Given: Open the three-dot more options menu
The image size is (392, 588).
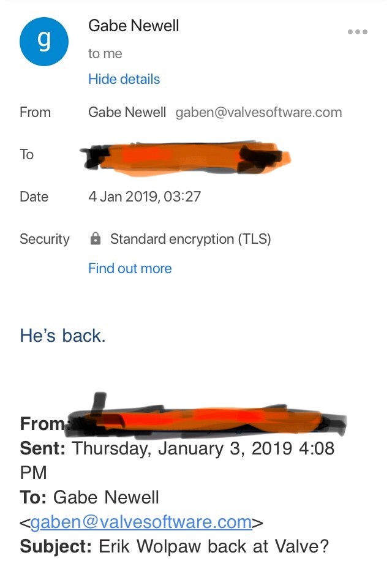Looking at the screenshot, I should 357,32.
